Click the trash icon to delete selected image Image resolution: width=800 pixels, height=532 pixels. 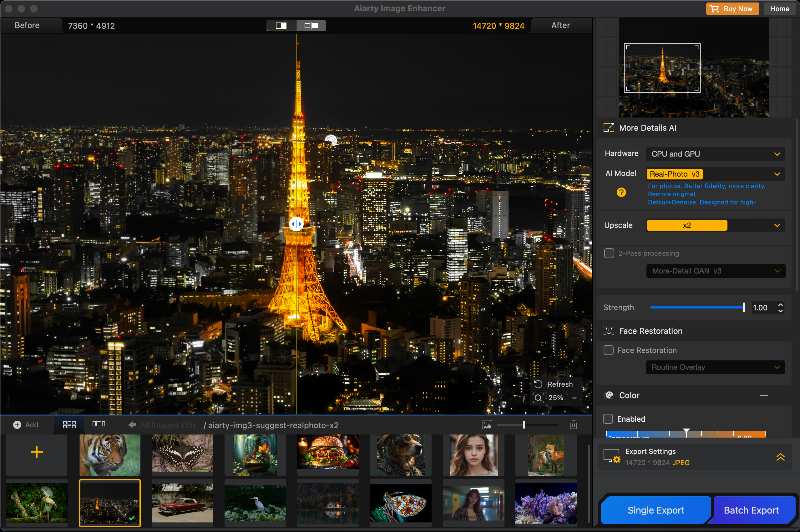573,424
